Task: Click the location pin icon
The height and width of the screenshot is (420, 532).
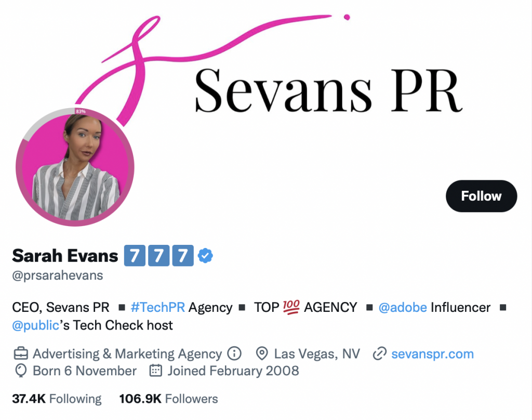Action: click(262, 353)
